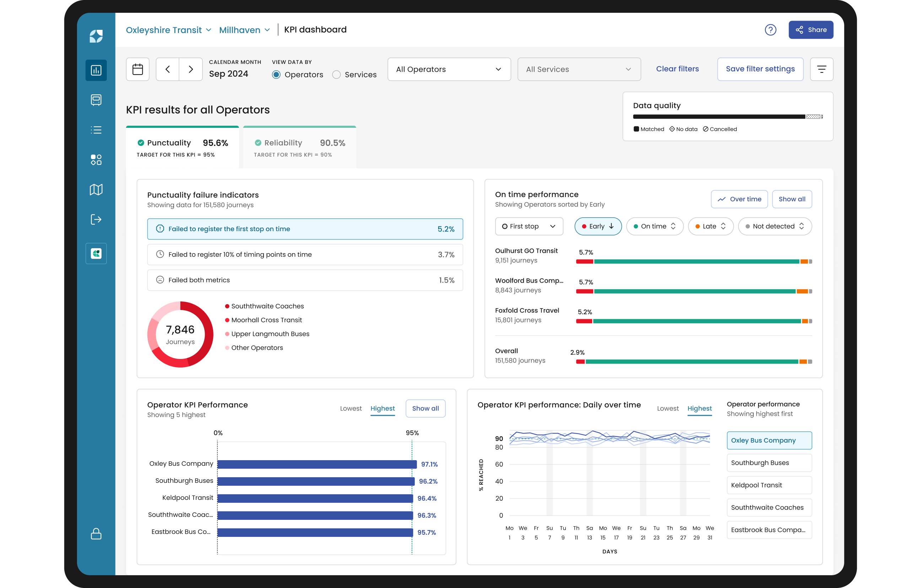Viewport: 921px width, 588px height.
Task: Open the map sidebar icon
Action: pyautogui.click(x=96, y=190)
